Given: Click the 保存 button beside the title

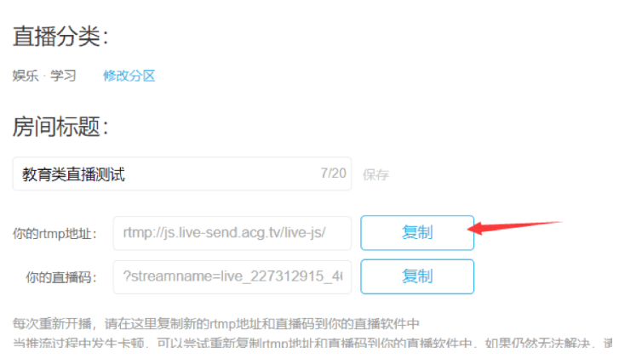Looking at the screenshot, I should coord(375,174).
